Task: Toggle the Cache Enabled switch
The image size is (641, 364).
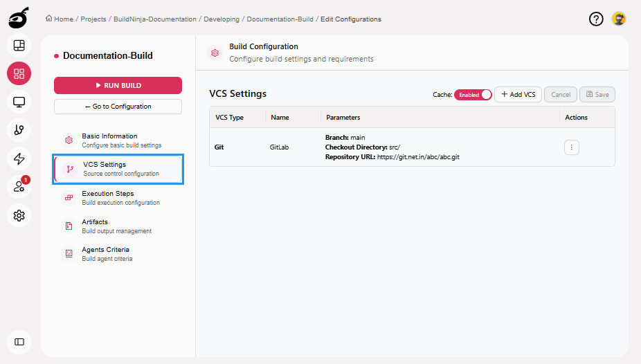Action: pyautogui.click(x=473, y=94)
